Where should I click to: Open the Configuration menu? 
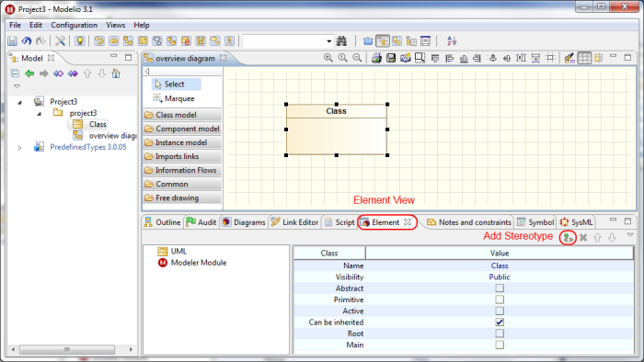[x=74, y=25]
